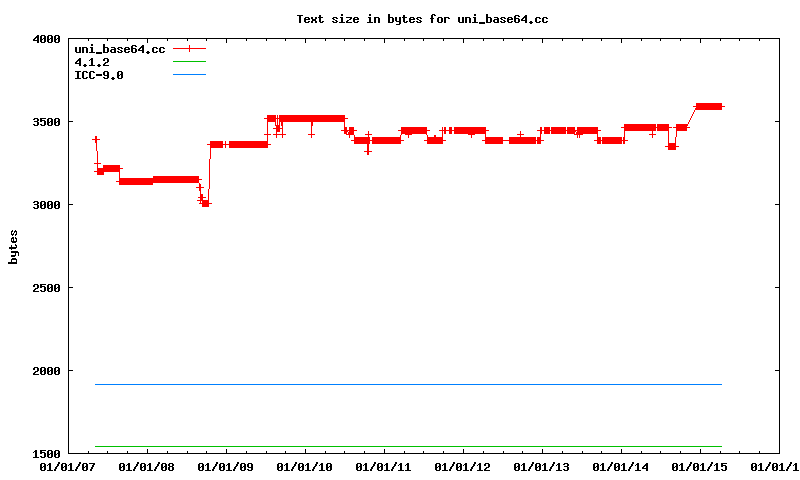Click the blue horizontal ICC-9.0 data line
The width and height of the screenshot is (800, 480).
(400, 384)
